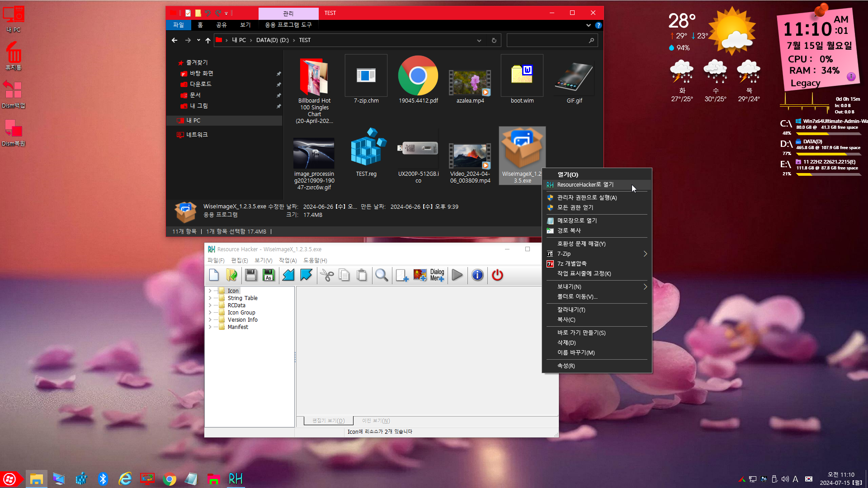Screen dimensions: 868x488
Task: Select the TEST.reg file
Action: (366, 153)
